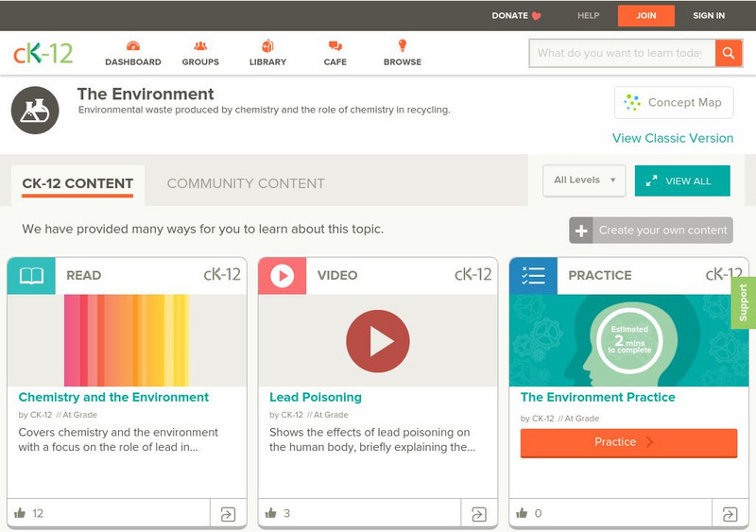Open the Cafe chat bubbles icon
Viewport: 756px width, 532px height.
pos(335,46)
